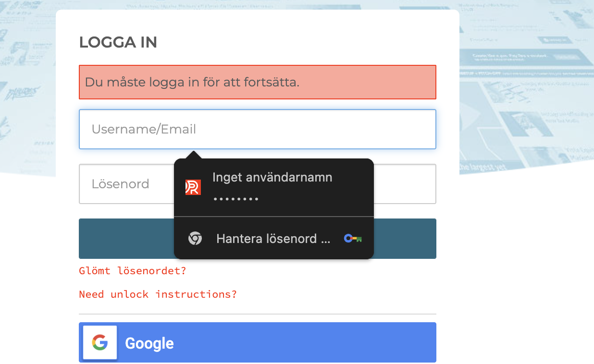This screenshot has height=364, width=594.
Task: Click the blue collage background image
Action: pyautogui.click(x=524, y=86)
